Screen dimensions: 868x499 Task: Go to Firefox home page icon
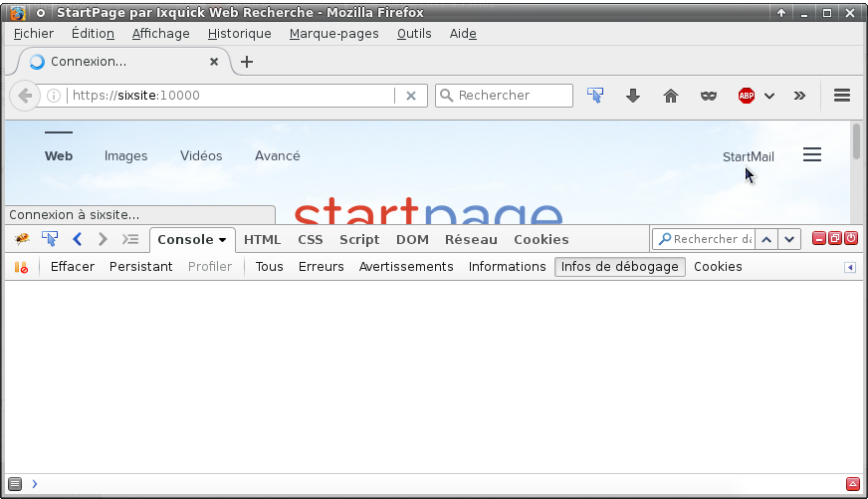tap(670, 96)
